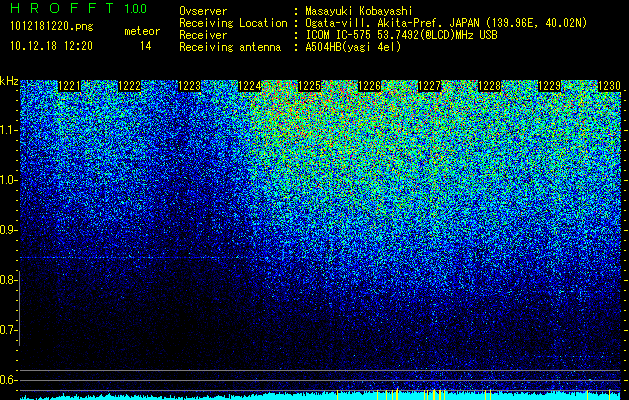629x400 pixels.
Task: Click the 1227 time marker label
Action: [x=430, y=86]
